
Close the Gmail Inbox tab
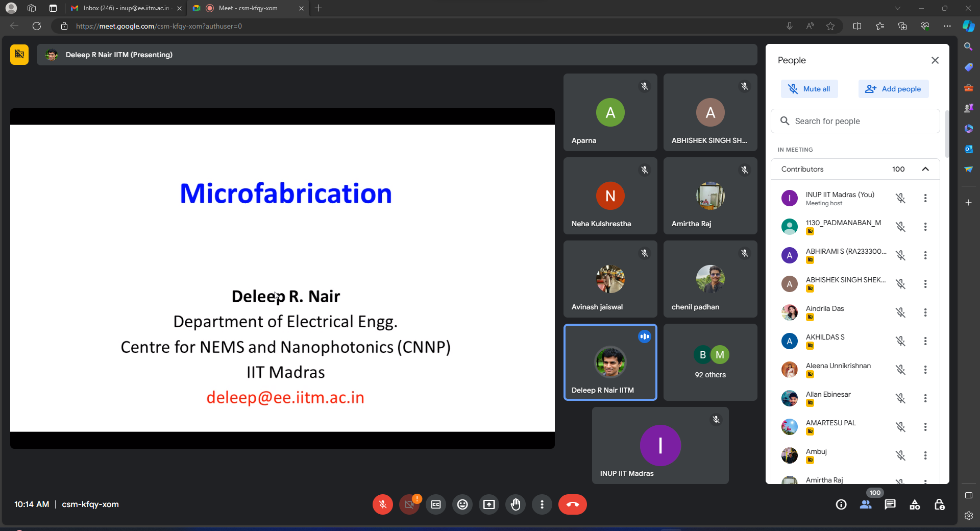tap(179, 8)
